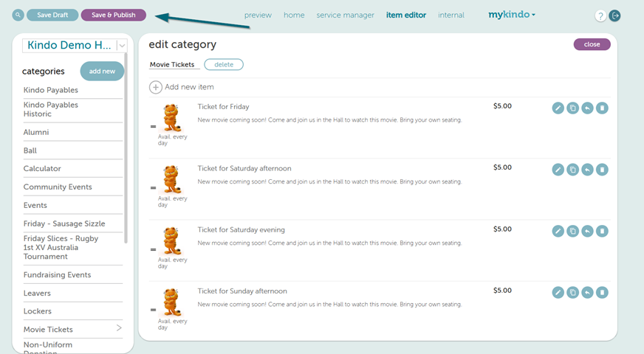Click the Save & Publish button
The width and height of the screenshot is (644, 354).
coord(113,15)
